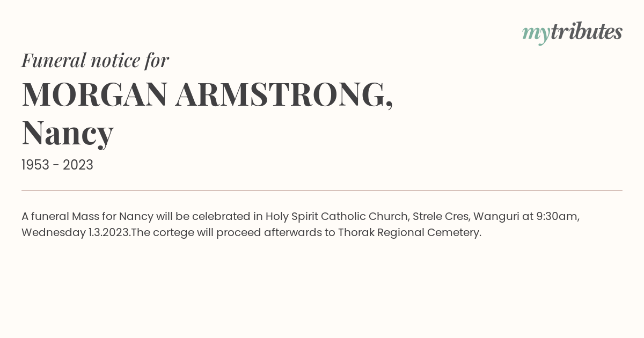
Task: Click "Thorak Regional Cemetery" text
Action: click(x=409, y=233)
